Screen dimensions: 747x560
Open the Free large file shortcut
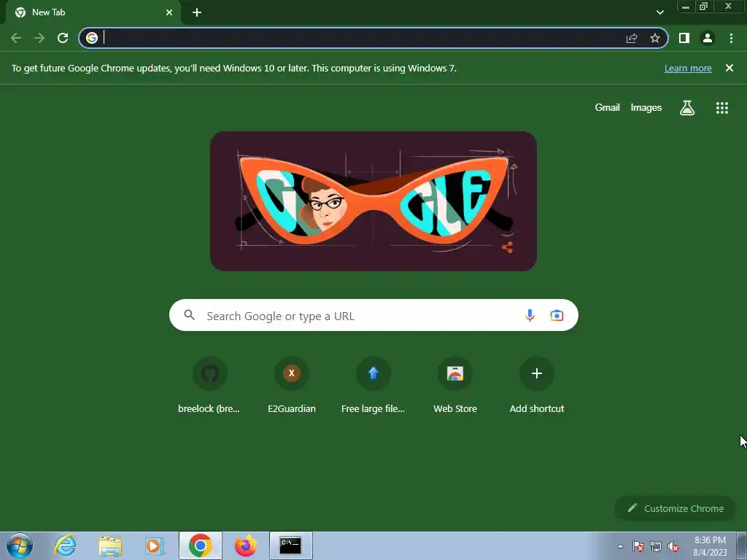pyautogui.click(x=373, y=385)
